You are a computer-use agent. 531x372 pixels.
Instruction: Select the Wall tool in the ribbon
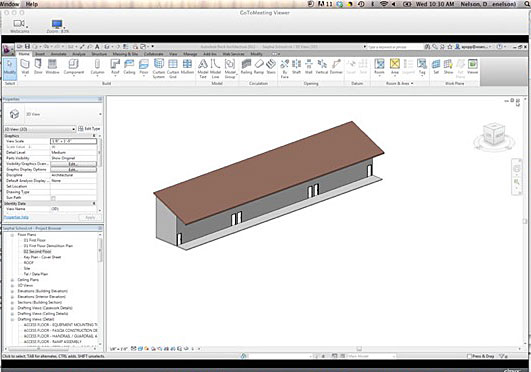25,67
